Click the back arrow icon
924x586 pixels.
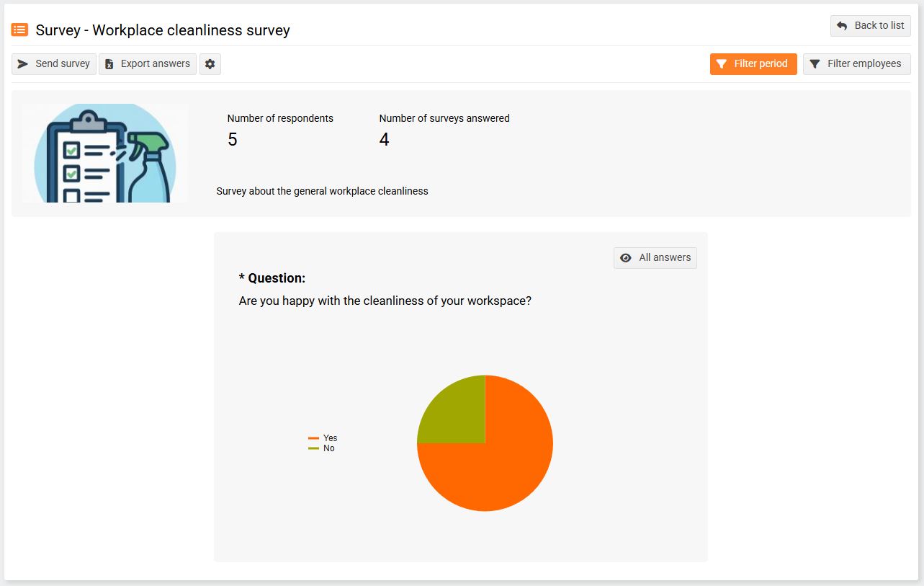tap(842, 26)
